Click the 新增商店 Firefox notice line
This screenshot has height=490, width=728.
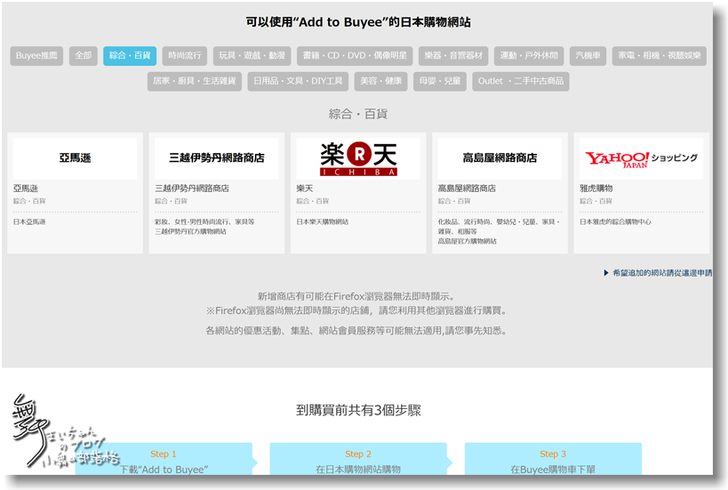coord(357,296)
